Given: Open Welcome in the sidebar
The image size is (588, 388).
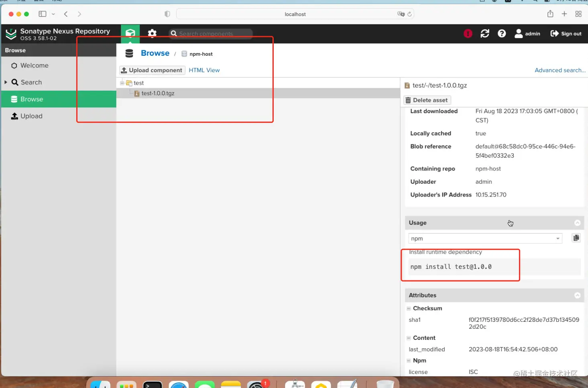Looking at the screenshot, I should click(x=59, y=65).
